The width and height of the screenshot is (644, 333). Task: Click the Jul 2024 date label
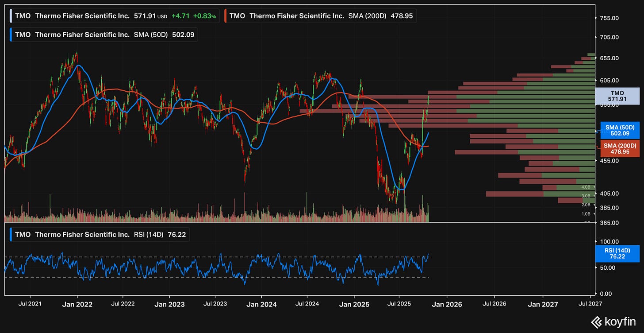(x=307, y=304)
